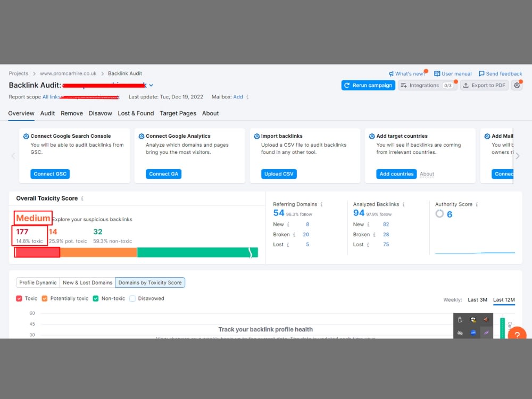
Task: Open the Lost & Found tab
Action: click(x=136, y=113)
